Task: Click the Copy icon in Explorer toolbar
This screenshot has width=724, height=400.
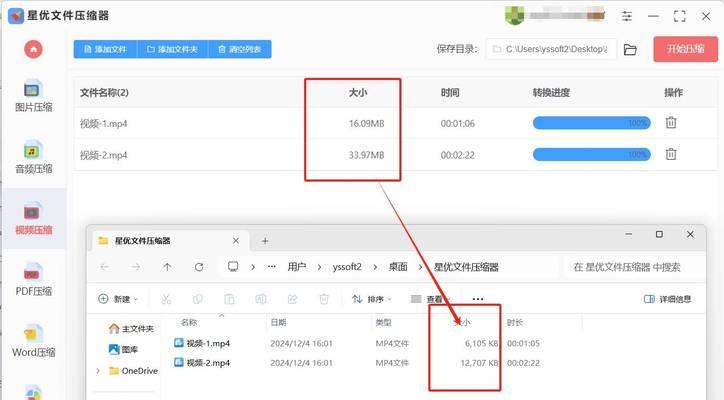Action: [198, 299]
